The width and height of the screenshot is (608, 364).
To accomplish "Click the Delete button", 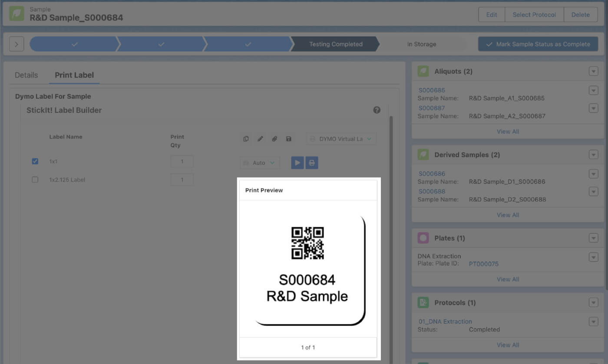I will click(x=581, y=15).
